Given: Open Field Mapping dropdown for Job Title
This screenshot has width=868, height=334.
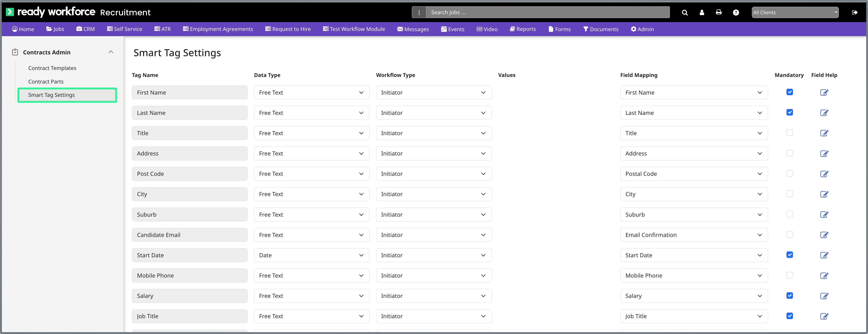Looking at the screenshot, I should 694,316.
